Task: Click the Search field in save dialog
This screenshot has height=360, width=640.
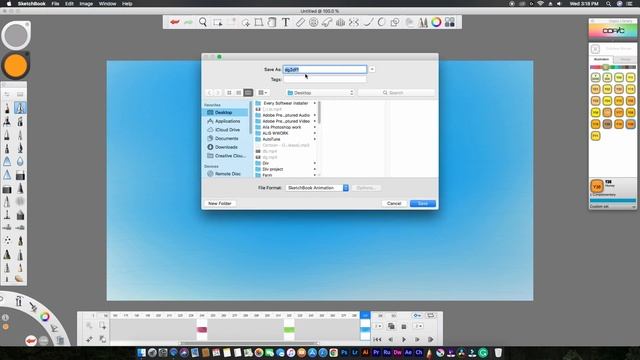Action: coord(396,93)
